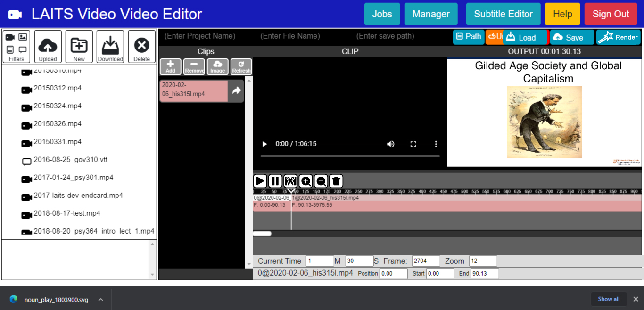Click the clip video progress bar
The image size is (644, 310).
tap(350, 156)
